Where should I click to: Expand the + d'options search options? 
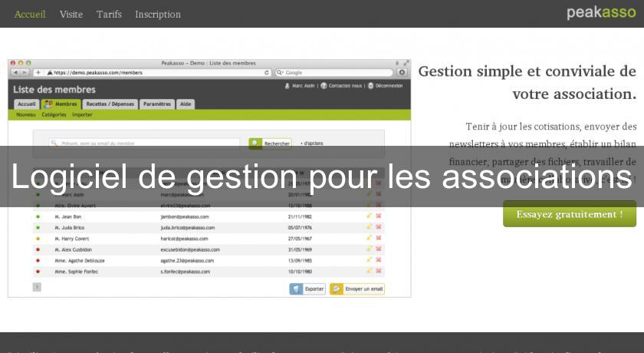click(312, 144)
